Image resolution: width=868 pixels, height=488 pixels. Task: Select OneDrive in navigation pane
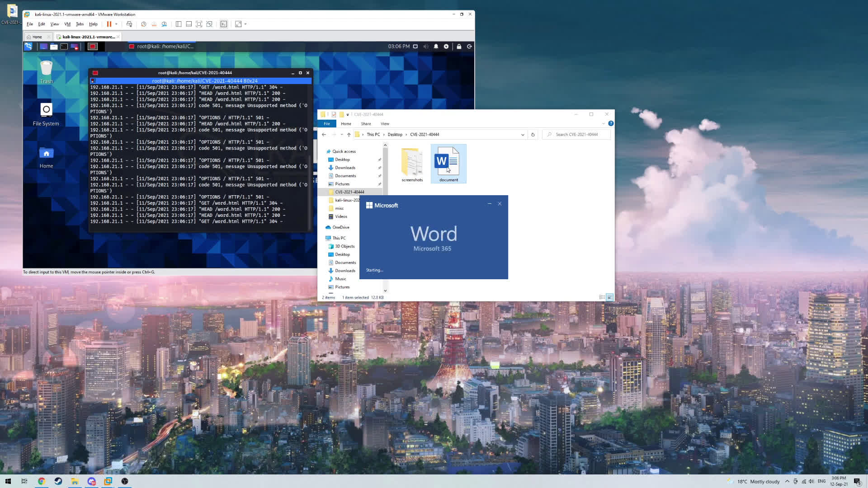tap(341, 227)
